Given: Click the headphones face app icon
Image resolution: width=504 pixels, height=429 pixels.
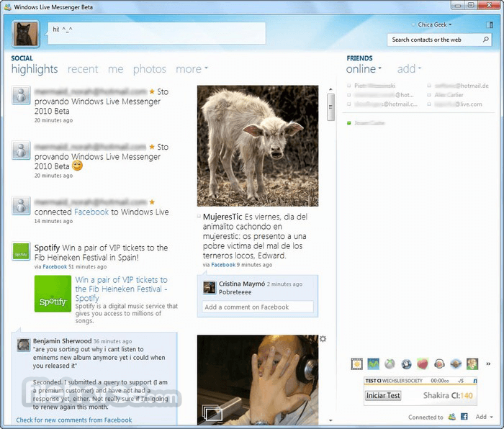Looking at the screenshot, I should point(439,364).
